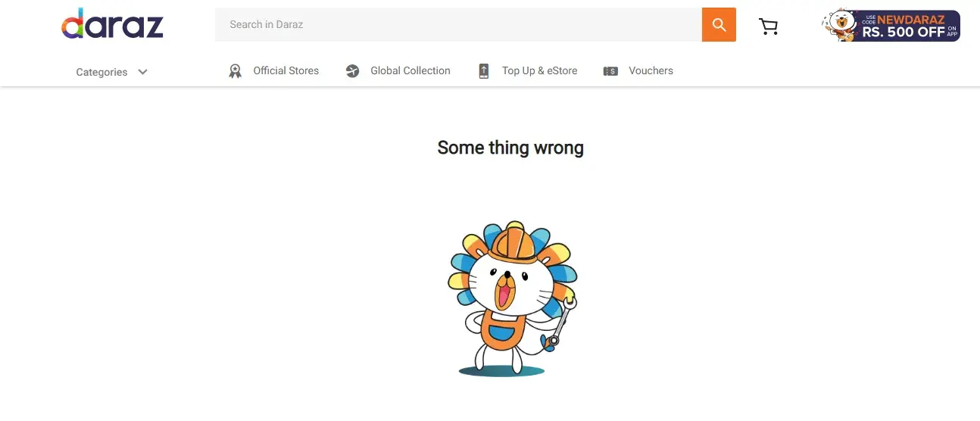Click the Some thing wrong heading
This screenshot has width=980, height=421.
point(510,148)
